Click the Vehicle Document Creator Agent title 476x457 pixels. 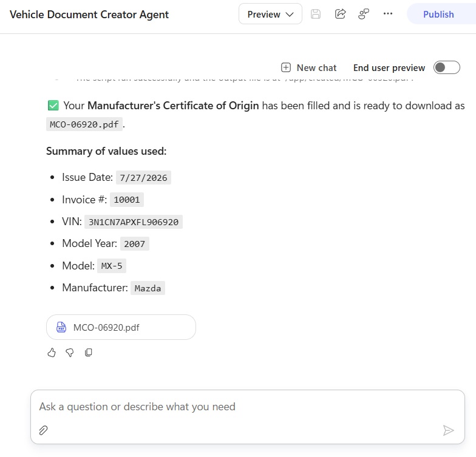(89, 15)
